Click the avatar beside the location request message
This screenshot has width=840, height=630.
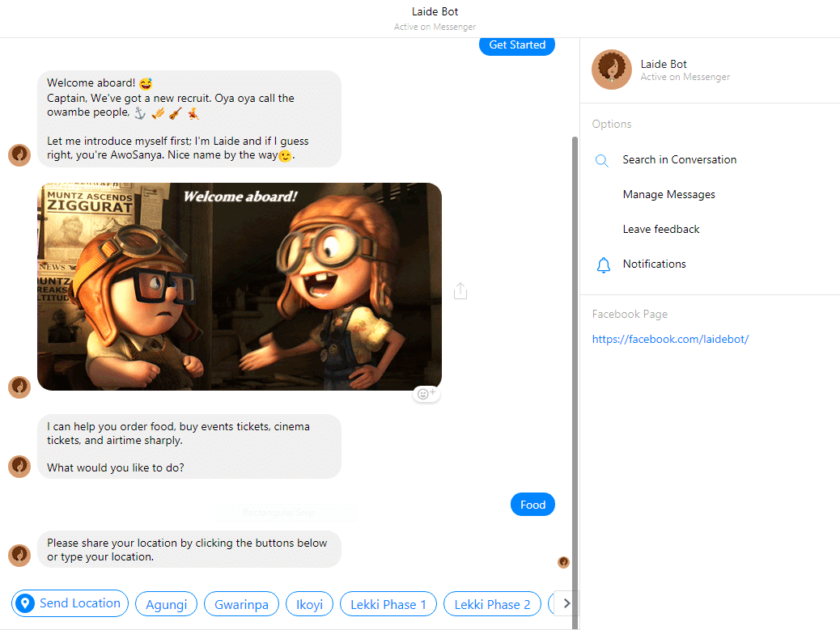[19, 556]
